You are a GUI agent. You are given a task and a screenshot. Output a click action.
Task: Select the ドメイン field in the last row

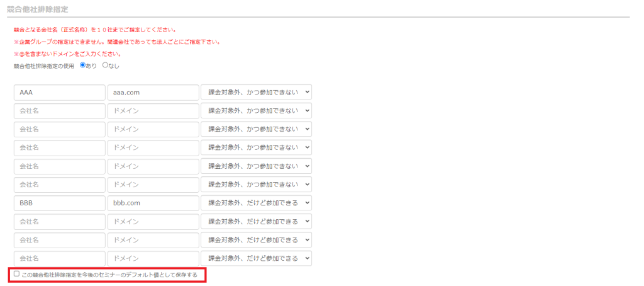(x=153, y=259)
